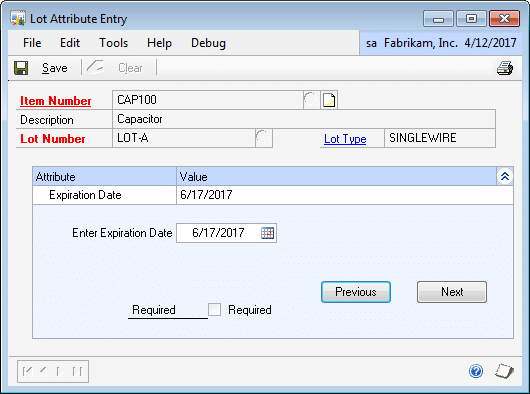Click the Save floppy disk icon
Viewport: 530px width, 394px height.
(x=21, y=68)
